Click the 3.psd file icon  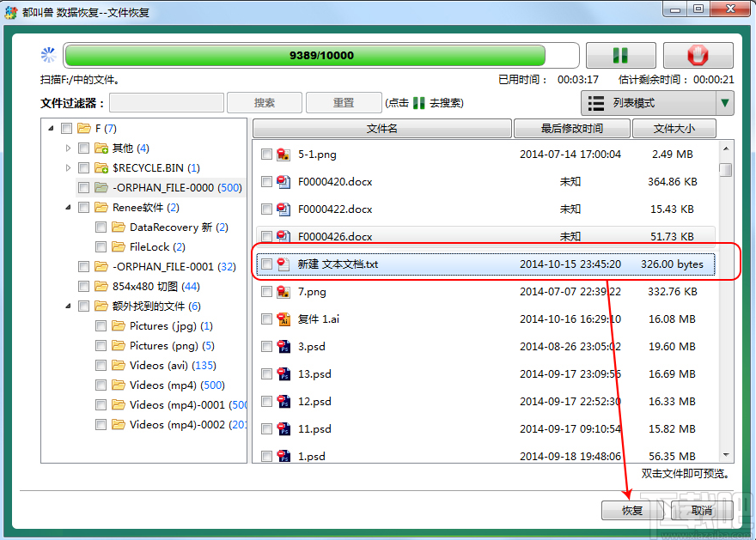283,346
